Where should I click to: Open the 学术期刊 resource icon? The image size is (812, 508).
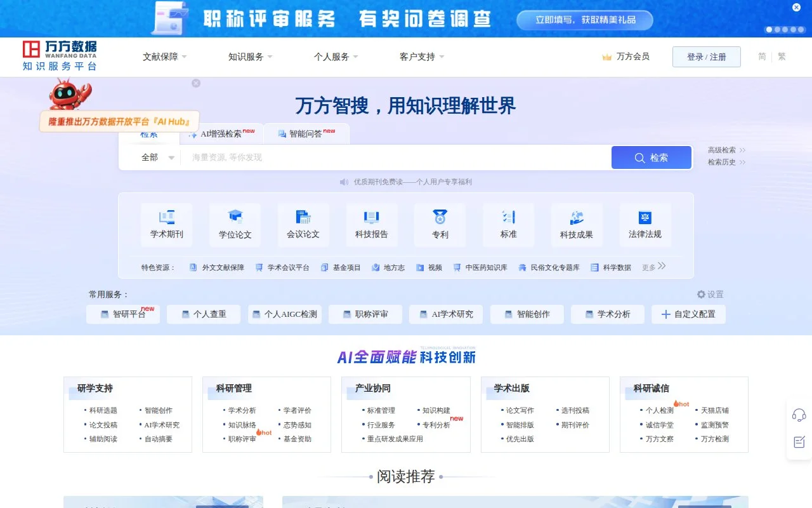167,225
